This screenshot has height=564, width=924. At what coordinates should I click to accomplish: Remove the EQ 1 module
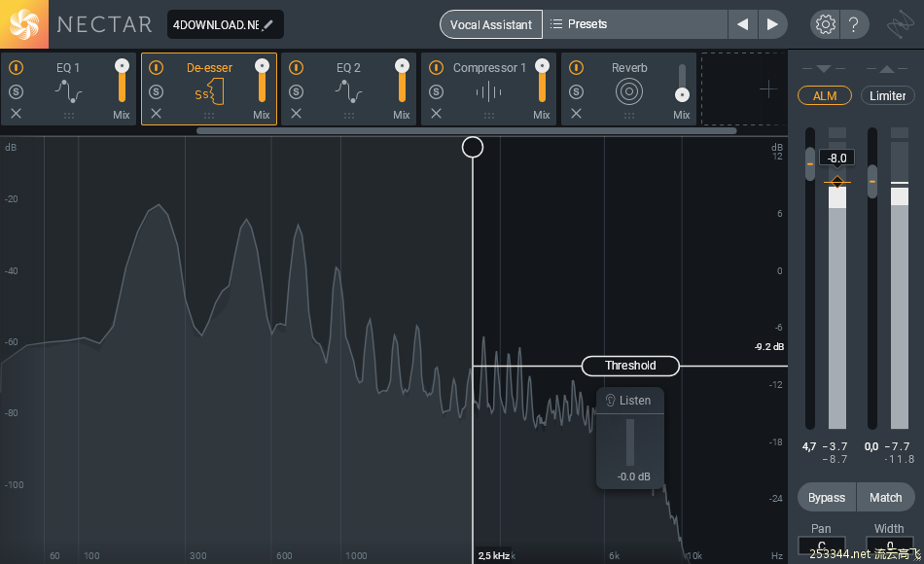(x=16, y=114)
